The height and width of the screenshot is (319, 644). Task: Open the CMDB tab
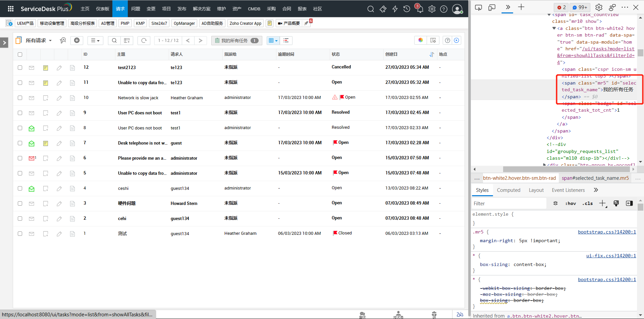(254, 9)
